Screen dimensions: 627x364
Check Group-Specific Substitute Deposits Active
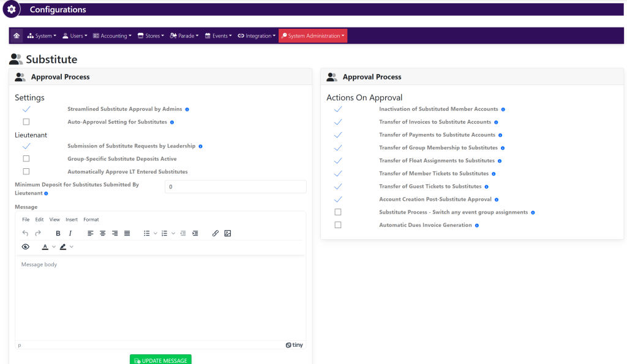(26, 159)
